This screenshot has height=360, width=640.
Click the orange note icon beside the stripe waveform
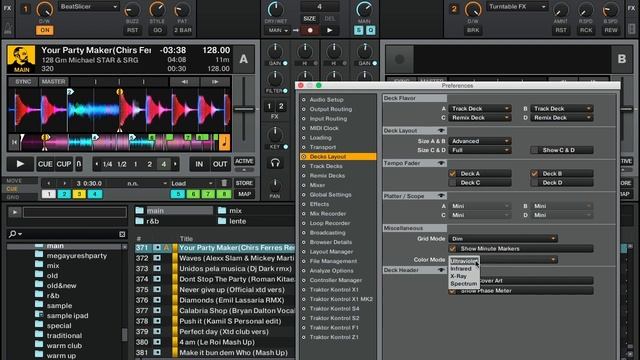pyautogui.click(x=224, y=142)
